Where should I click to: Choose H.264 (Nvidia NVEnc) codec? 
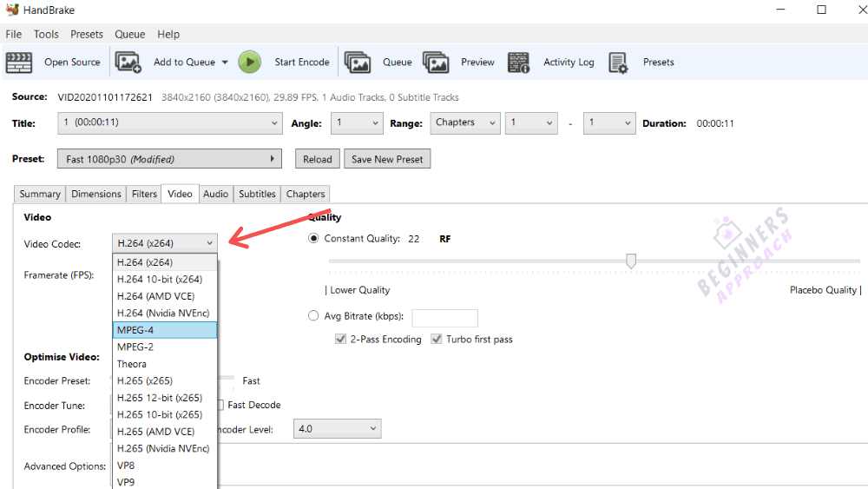(165, 313)
